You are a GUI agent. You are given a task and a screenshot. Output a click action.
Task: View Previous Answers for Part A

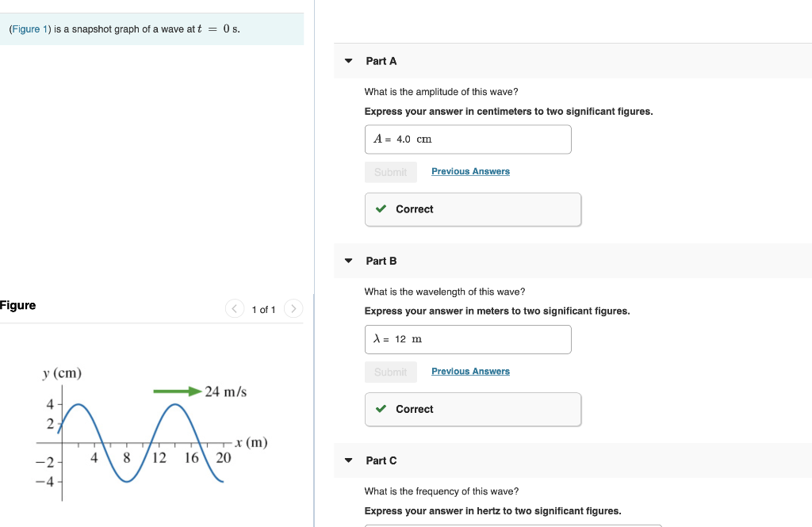click(470, 171)
